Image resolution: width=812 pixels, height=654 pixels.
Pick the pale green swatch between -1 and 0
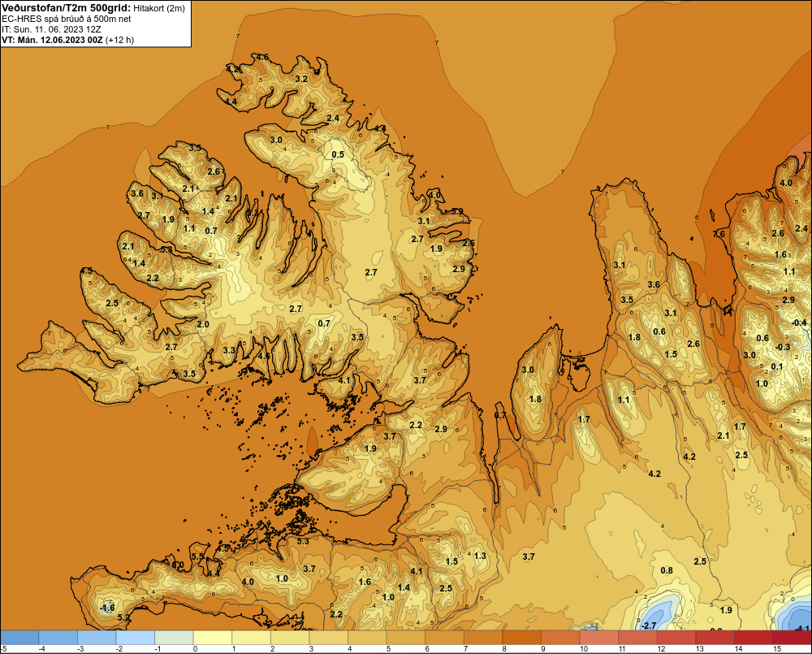coord(174,637)
